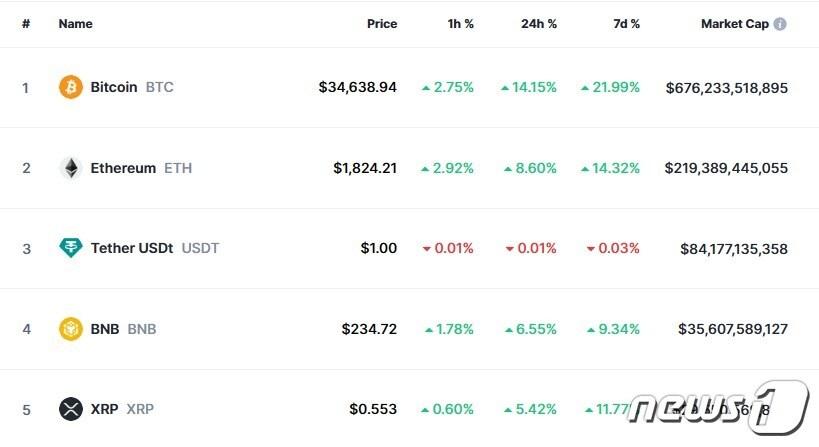Open the Bitcoin name link

(x=114, y=87)
